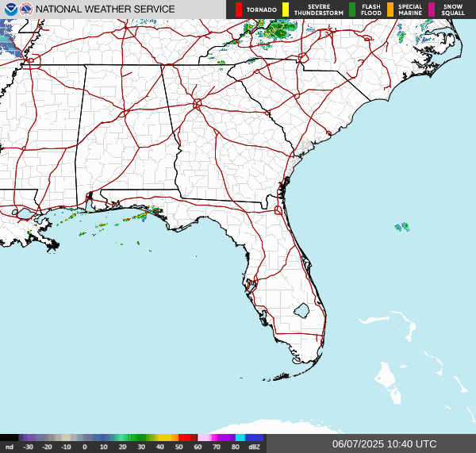Click the '10' value on dBZ scale

[103, 447]
